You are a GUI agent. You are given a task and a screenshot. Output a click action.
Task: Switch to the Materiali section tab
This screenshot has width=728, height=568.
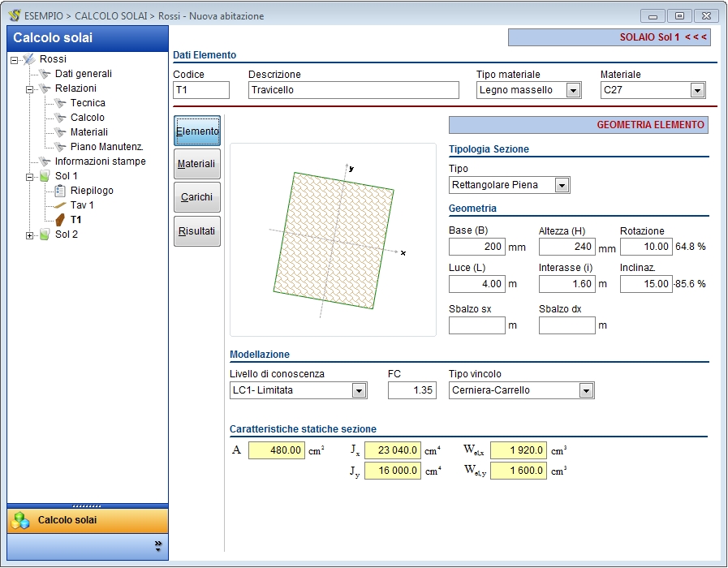[197, 164]
